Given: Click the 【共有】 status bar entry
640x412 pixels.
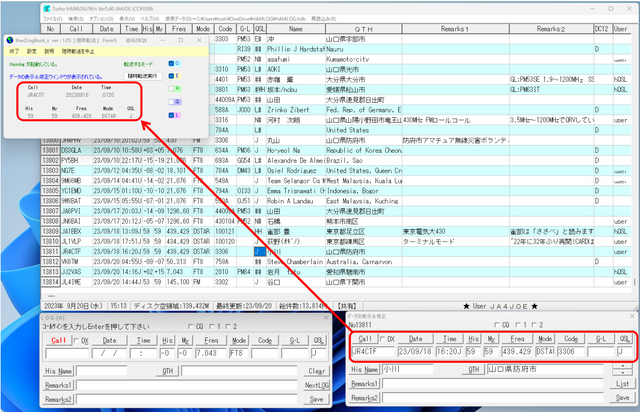Looking at the screenshot, I should [347, 306].
